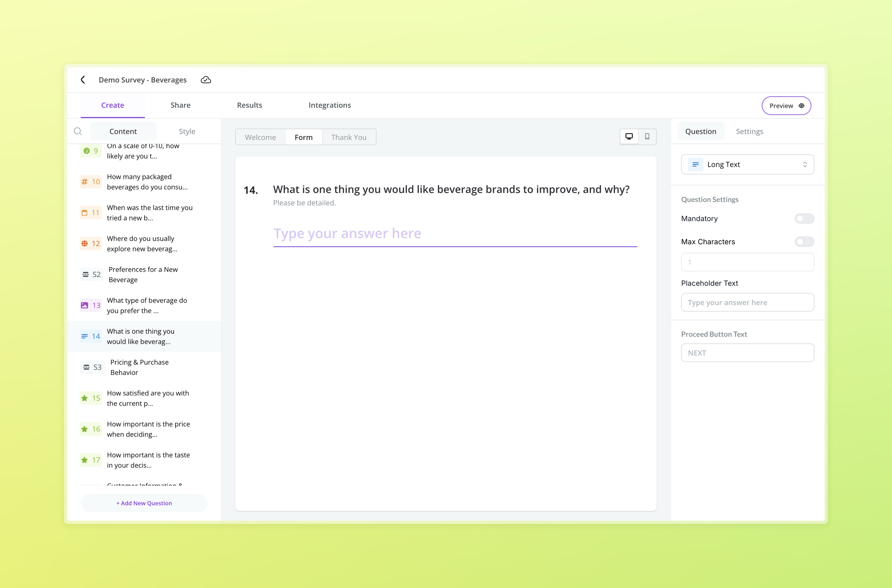The width and height of the screenshot is (892, 588).
Task: Select question 10 How many packaged beverages
Action: pos(144,182)
